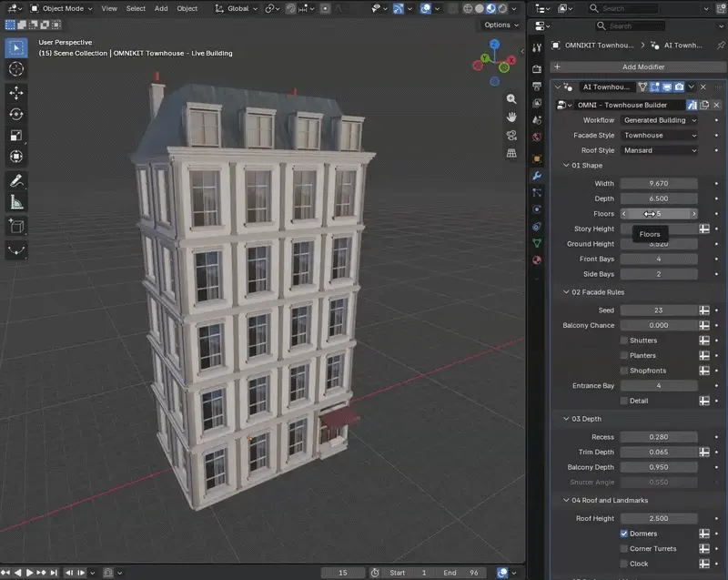Enable the Planters checkbox

click(624, 356)
